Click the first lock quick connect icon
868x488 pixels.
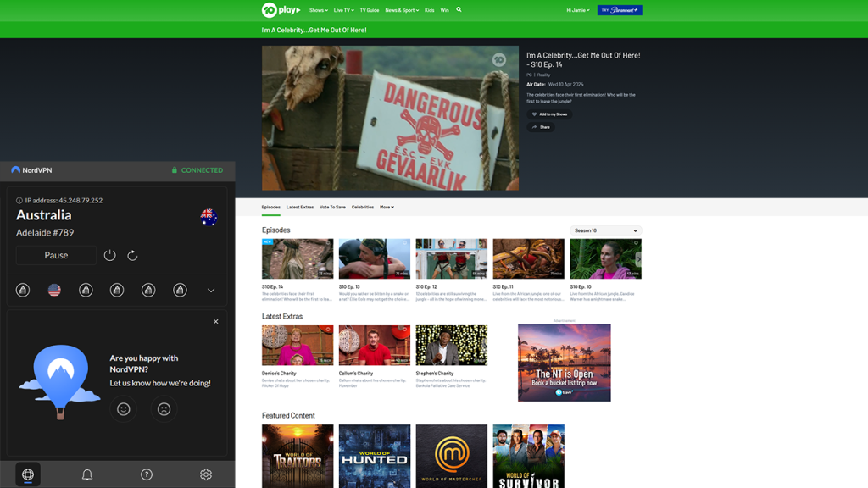click(23, 290)
